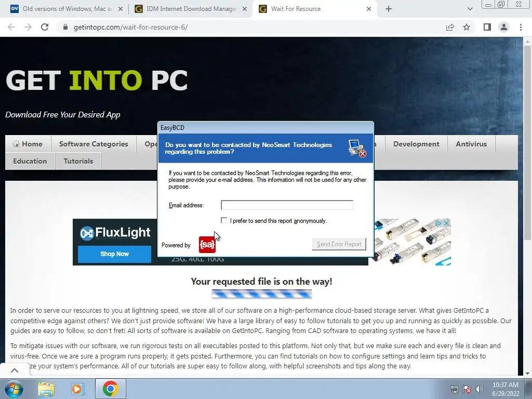
Task: Open Action Center flag icon
Action: [467, 389]
